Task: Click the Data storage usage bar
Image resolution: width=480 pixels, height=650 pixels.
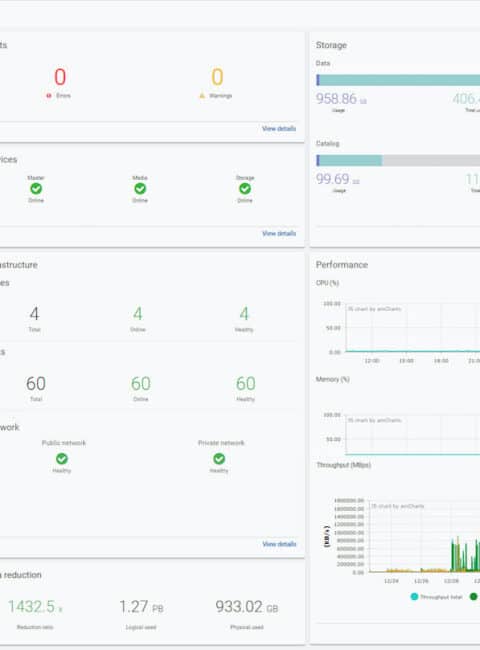Action: coord(398,80)
